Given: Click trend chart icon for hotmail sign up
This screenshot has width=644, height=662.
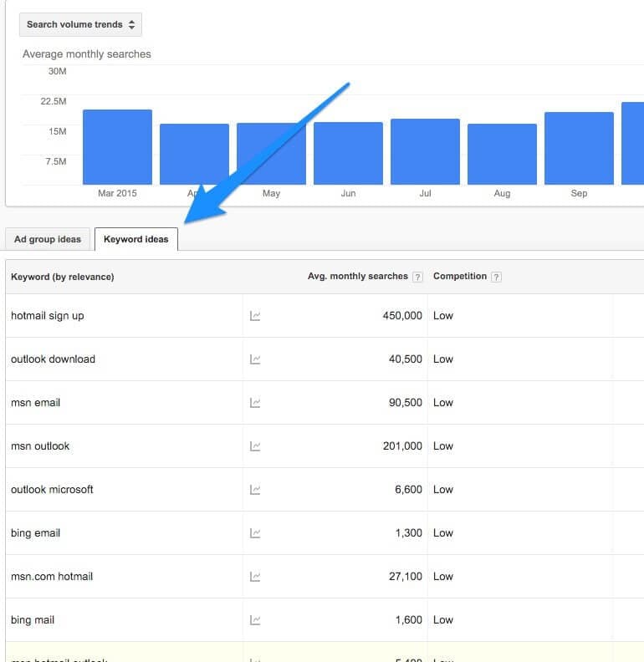Looking at the screenshot, I should tap(255, 316).
